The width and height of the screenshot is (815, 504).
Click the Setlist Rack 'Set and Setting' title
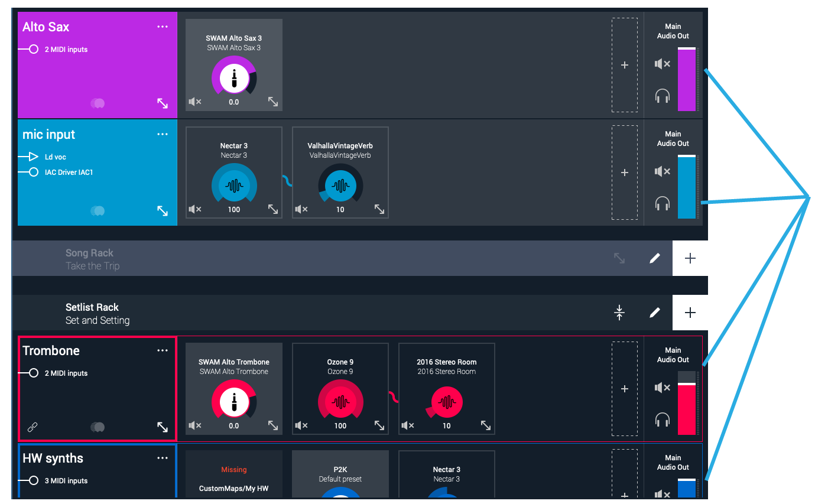pos(98,320)
